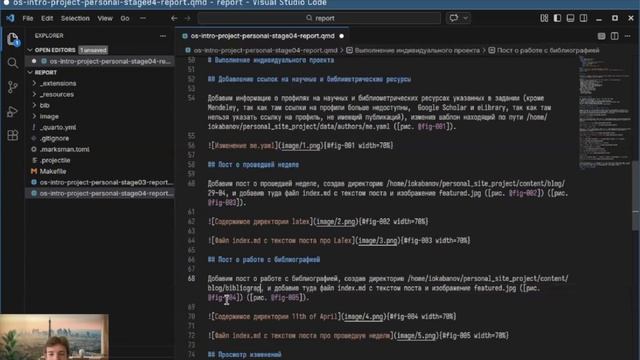Click the report search command box
This screenshot has width=640, height=360.
(x=319, y=18)
